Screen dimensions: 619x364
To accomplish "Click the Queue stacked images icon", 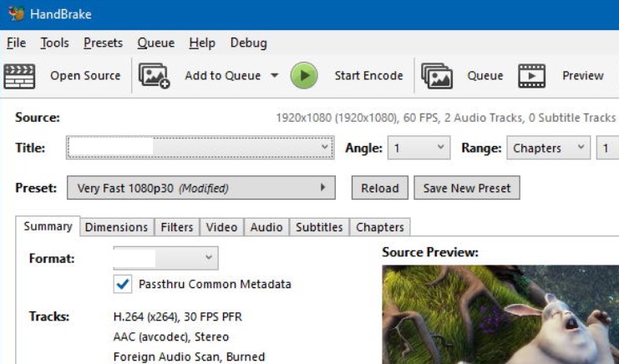I will (x=437, y=76).
